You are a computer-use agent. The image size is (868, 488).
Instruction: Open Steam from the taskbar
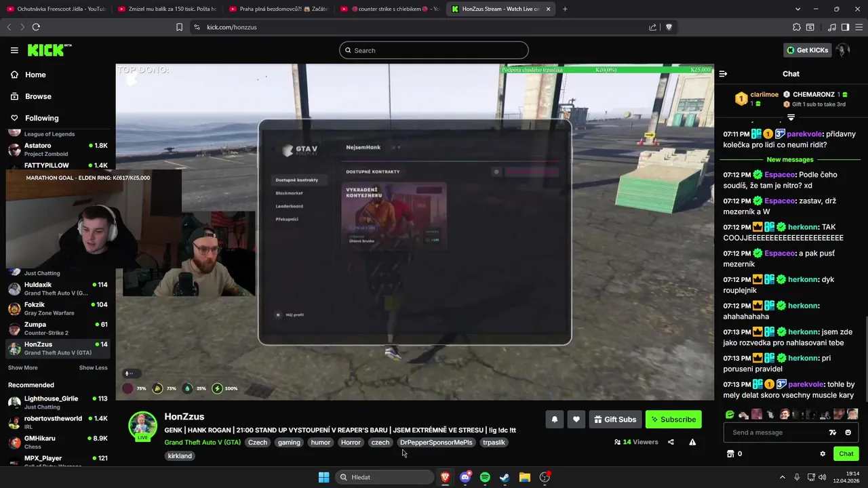pyautogui.click(x=505, y=477)
